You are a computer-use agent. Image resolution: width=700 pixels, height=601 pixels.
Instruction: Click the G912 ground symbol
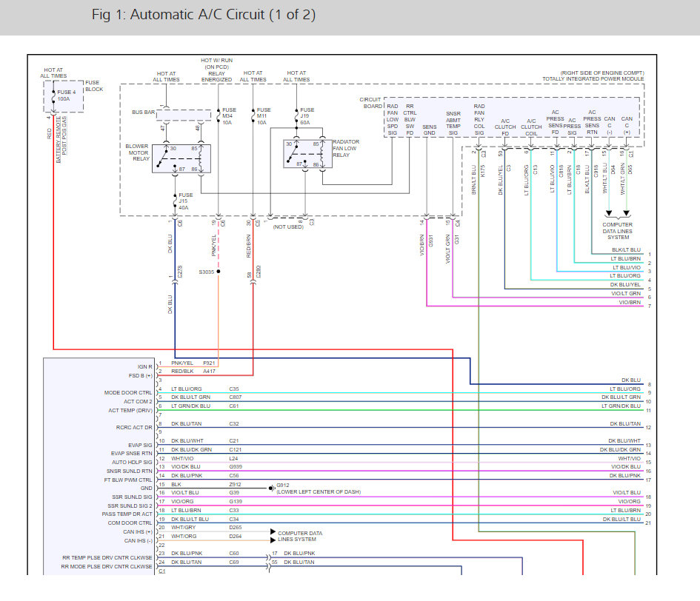pyautogui.click(x=271, y=488)
